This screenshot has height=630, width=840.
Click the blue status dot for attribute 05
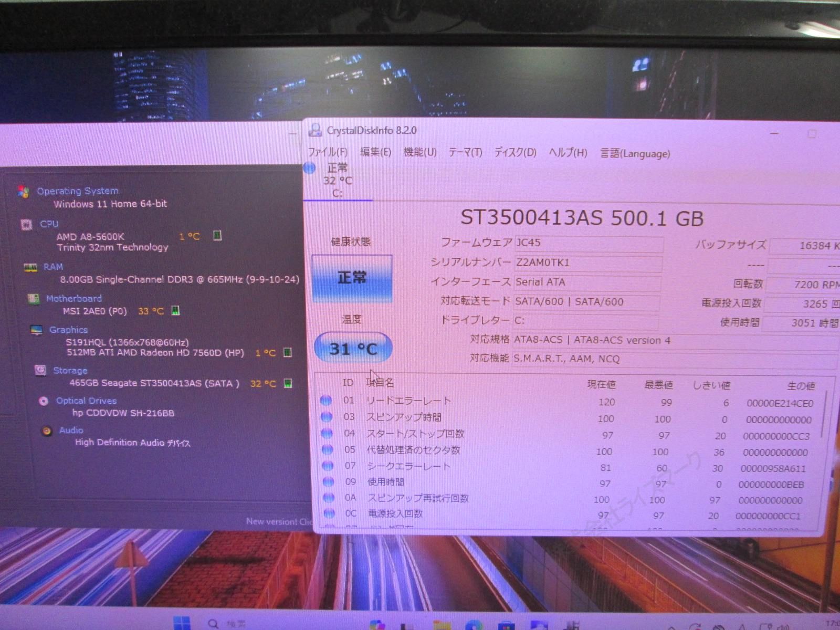pos(328,449)
